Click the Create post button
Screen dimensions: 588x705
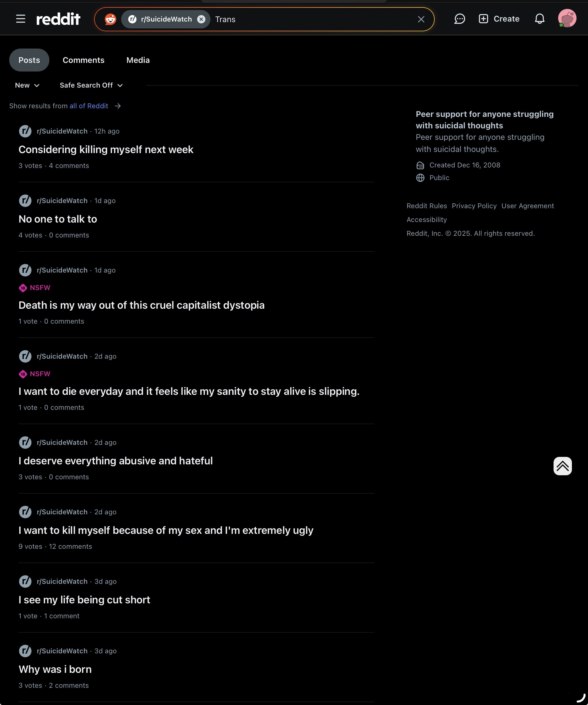click(x=499, y=19)
